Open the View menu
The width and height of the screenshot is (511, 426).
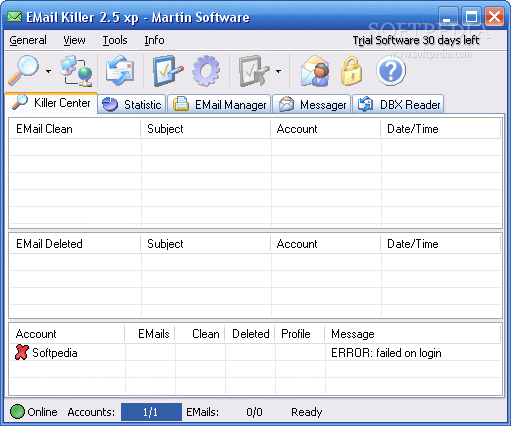(74, 40)
